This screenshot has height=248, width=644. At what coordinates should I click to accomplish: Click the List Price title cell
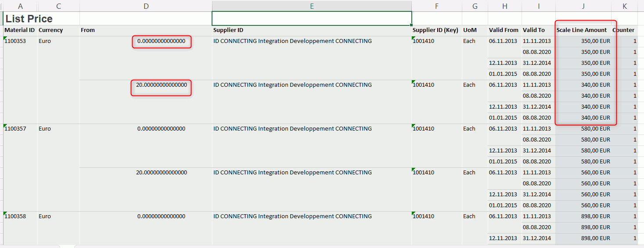click(29, 19)
